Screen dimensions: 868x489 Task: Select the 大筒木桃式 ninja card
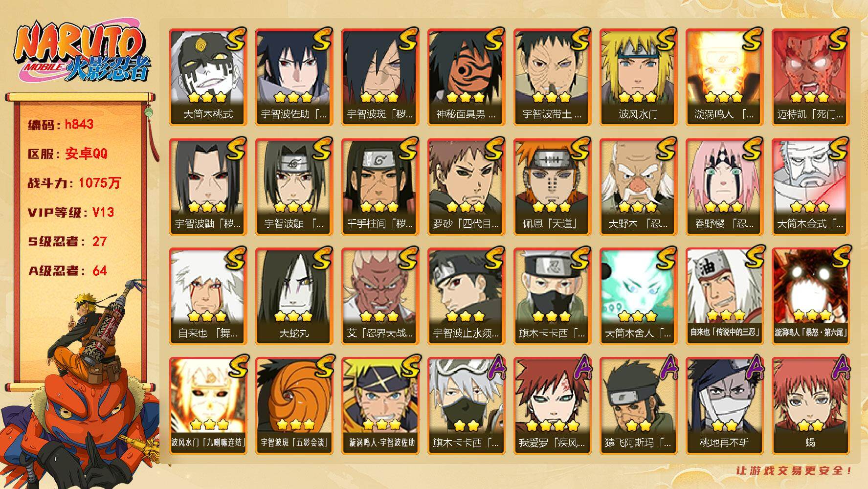coord(208,77)
